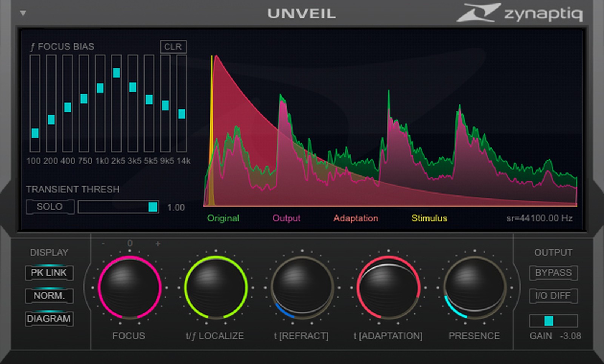Toggle the transient SOLO button

50,207
